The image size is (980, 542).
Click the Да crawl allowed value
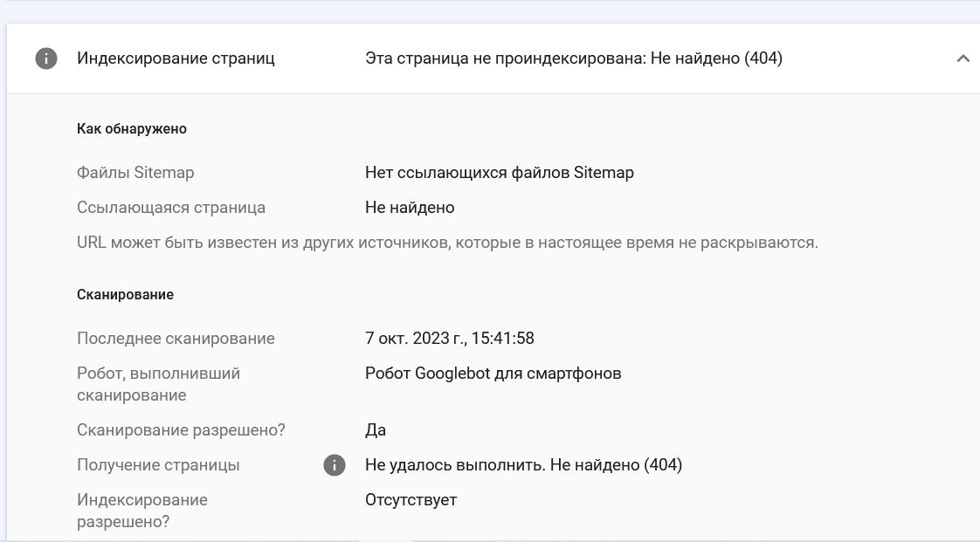tap(376, 430)
